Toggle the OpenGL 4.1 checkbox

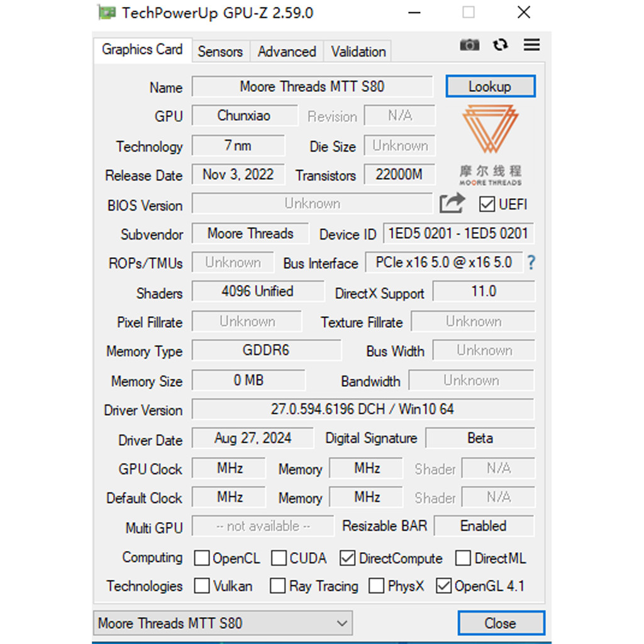coord(443,586)
